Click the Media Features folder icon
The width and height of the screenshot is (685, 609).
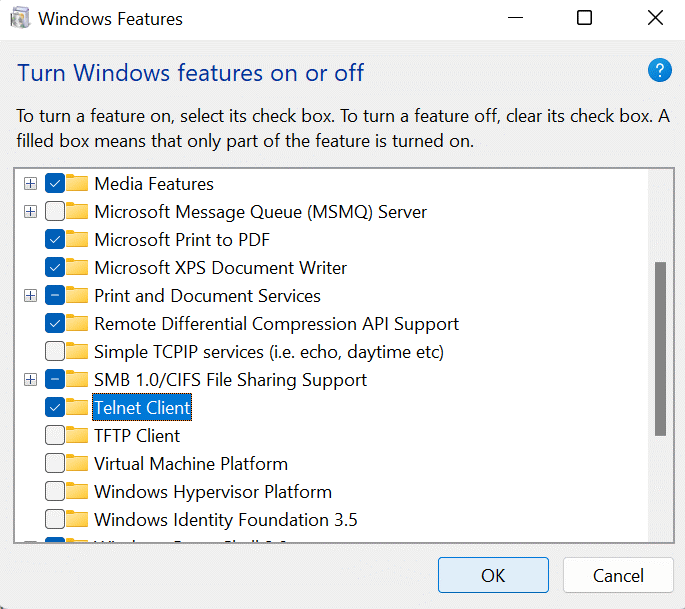click(77, 184)
